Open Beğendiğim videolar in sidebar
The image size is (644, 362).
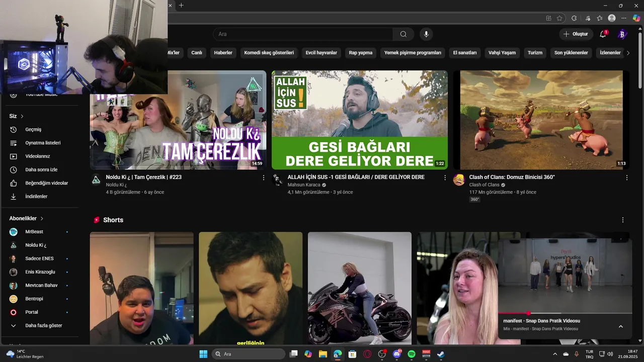[40, 183]
